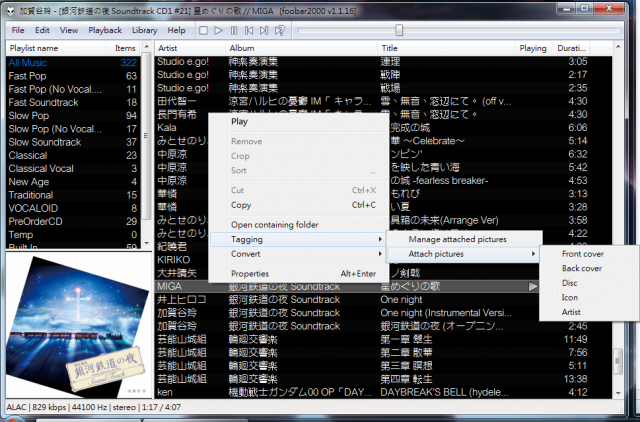Open the Library menu

(144, 30)
